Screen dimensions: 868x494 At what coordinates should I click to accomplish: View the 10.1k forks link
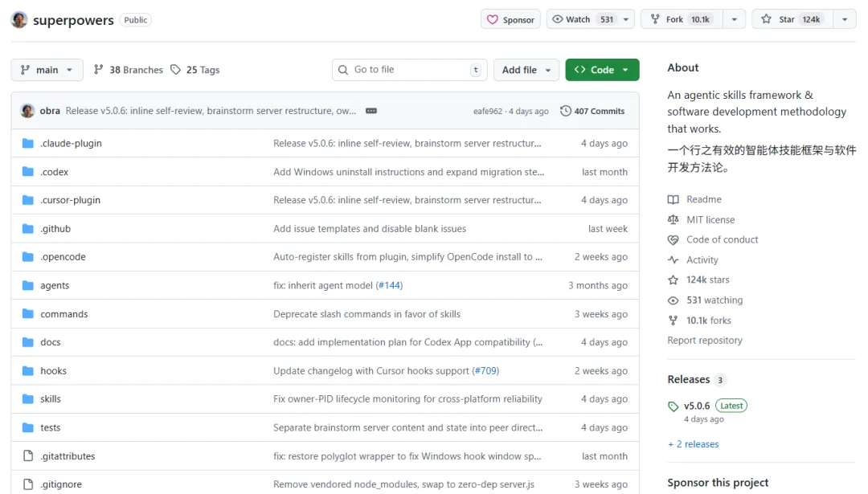709,320
